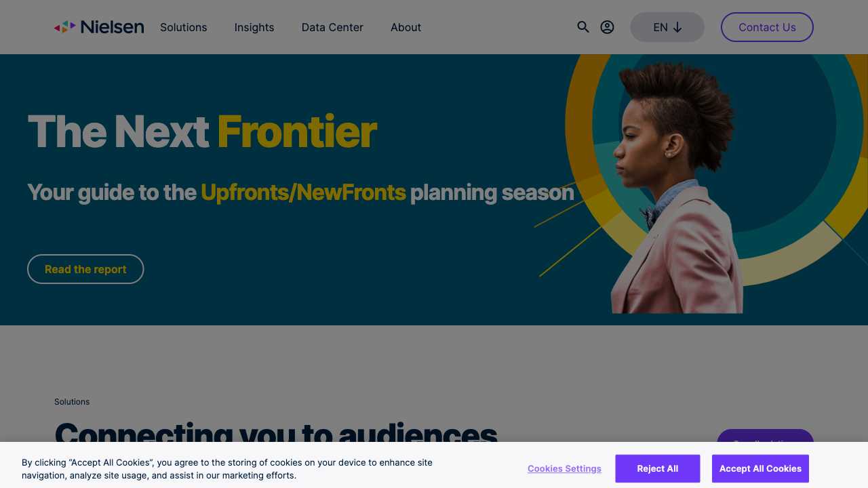Open the user account icon
This screenshot has width=868, height=488.
click(x=608, y=27)
